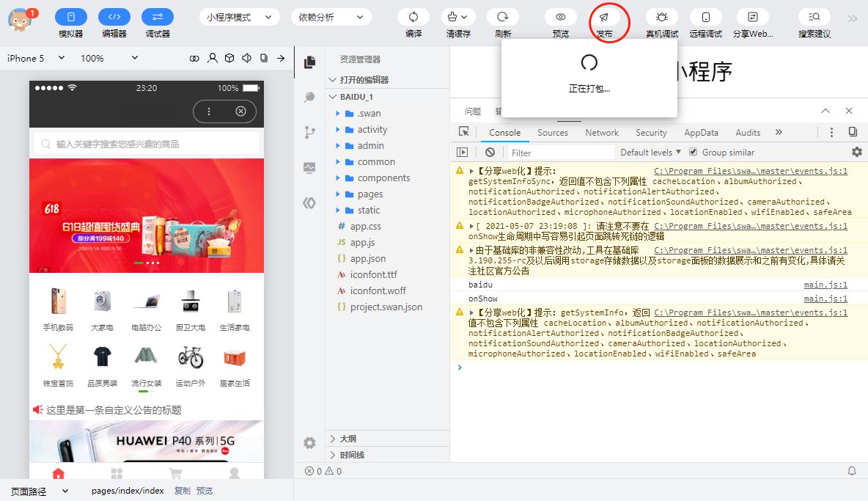Open the source control sidebar icon
The height and width of the screenshot is (501, 868).
coord(309,133)
